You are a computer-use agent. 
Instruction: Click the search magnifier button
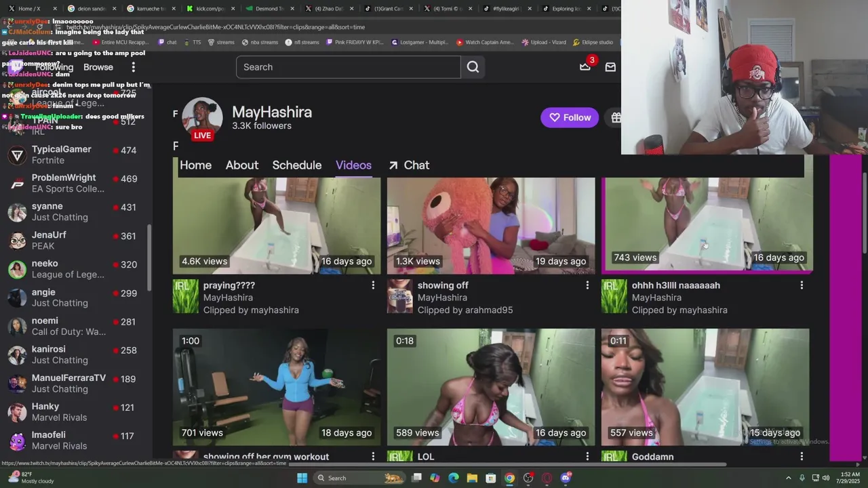pos(473,67)
